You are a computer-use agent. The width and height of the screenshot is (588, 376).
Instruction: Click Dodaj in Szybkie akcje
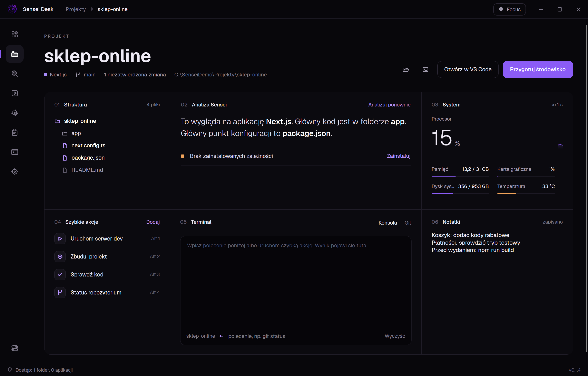pos(153,222)
